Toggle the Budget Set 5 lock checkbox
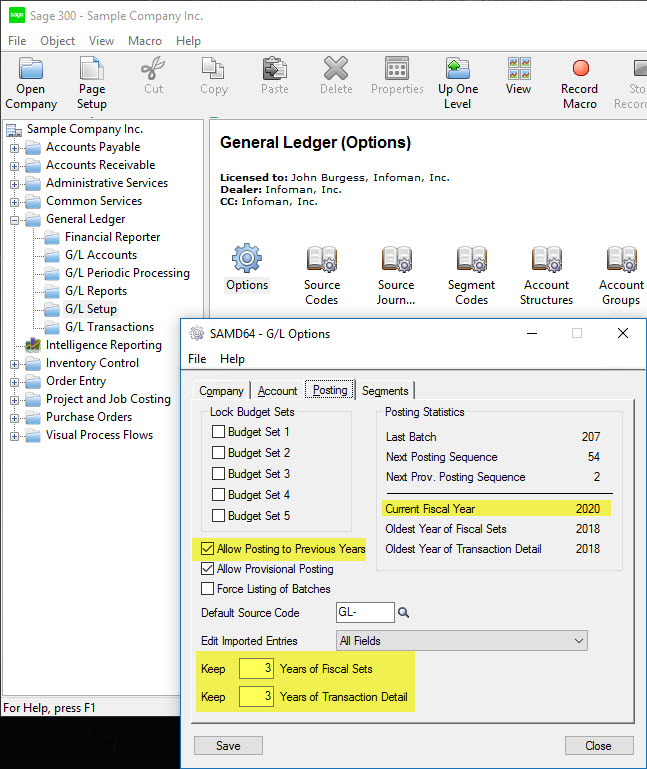The image size is (647, 769). tap(218, 515)
